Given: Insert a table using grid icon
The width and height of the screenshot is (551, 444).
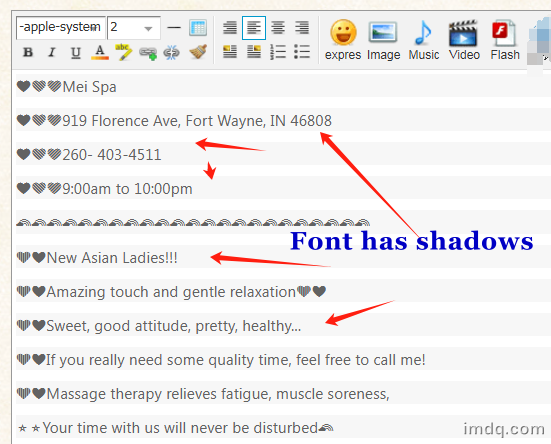Looking at the screenshot, I should coord(198,28).
